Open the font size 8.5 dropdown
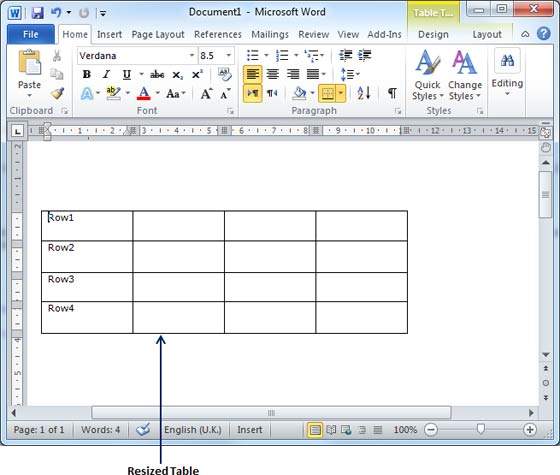The height and width of the screenshot is (475, 560). tap(229, 55)
